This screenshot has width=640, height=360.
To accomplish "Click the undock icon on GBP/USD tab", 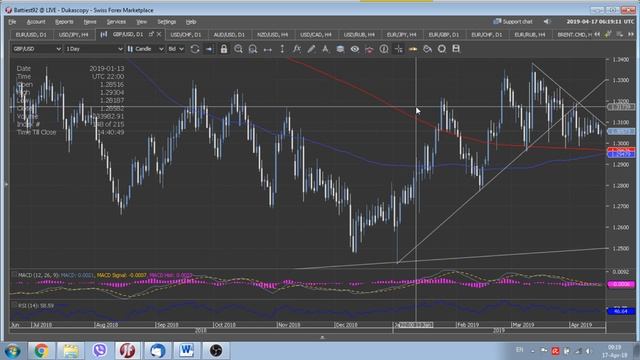I will tap(151, 34).
